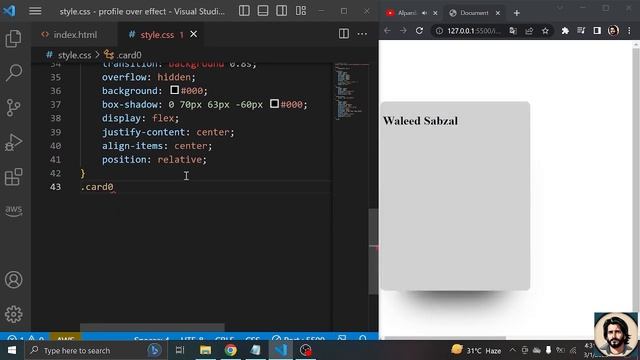640x360 pixels.
Task: Open the AWS toolkit panel
Action: [14, 211]
